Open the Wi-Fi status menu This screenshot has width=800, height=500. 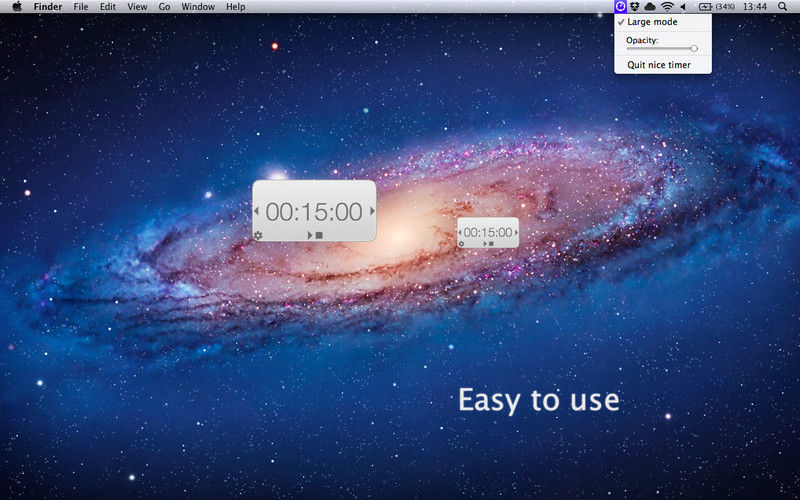(667, 7)
